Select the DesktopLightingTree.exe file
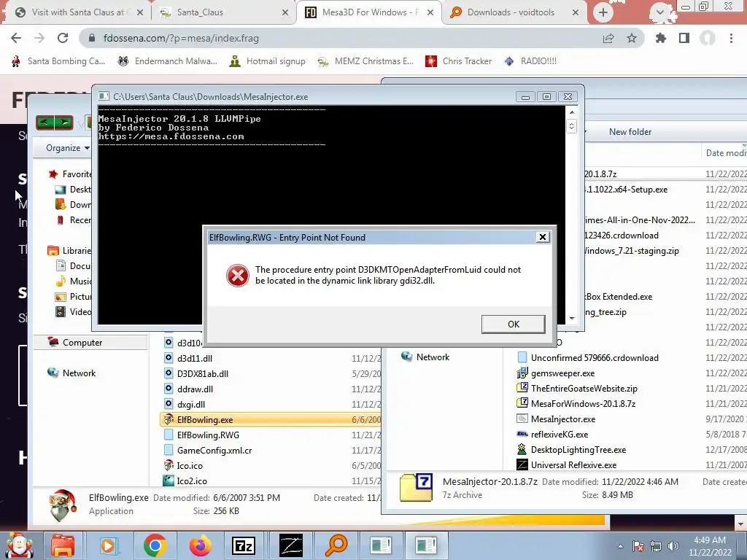This screenshot has height=560, width=747. click(x=578, y=449)
